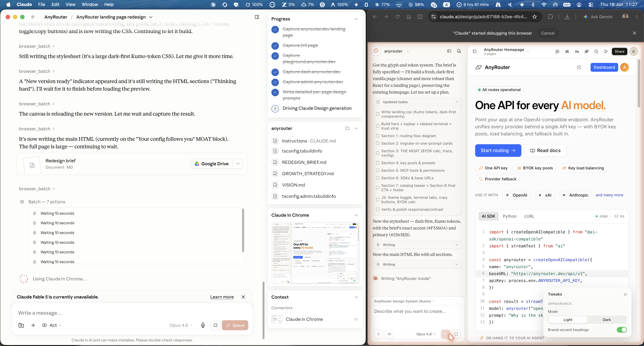Collapse the Updated todos list

pos(457,102)
